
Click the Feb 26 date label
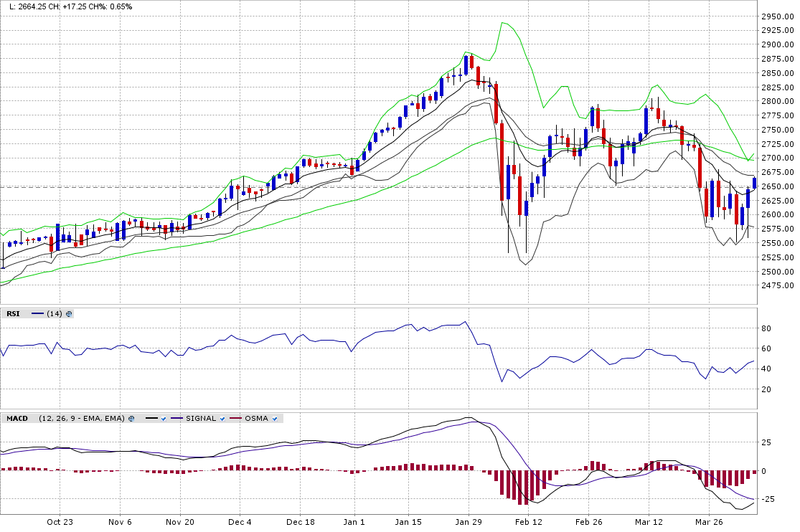pos(589,522)
